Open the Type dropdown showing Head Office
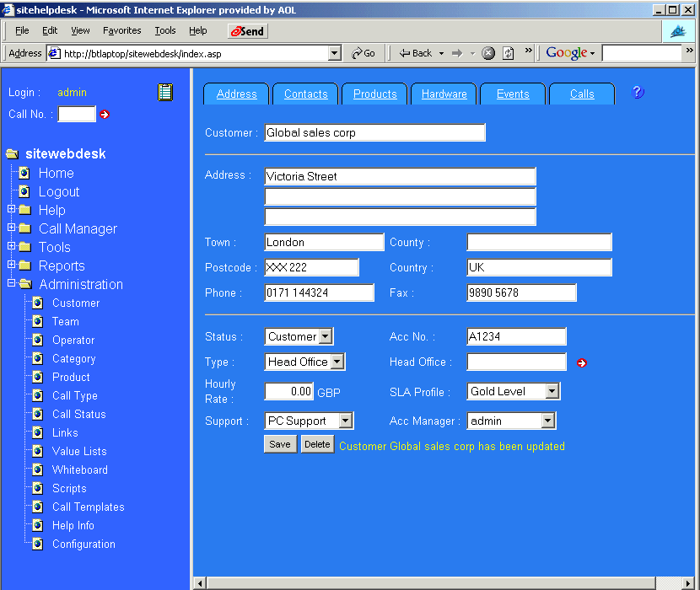Viewport: 700px width, 590px height. (x=337, y=362)
